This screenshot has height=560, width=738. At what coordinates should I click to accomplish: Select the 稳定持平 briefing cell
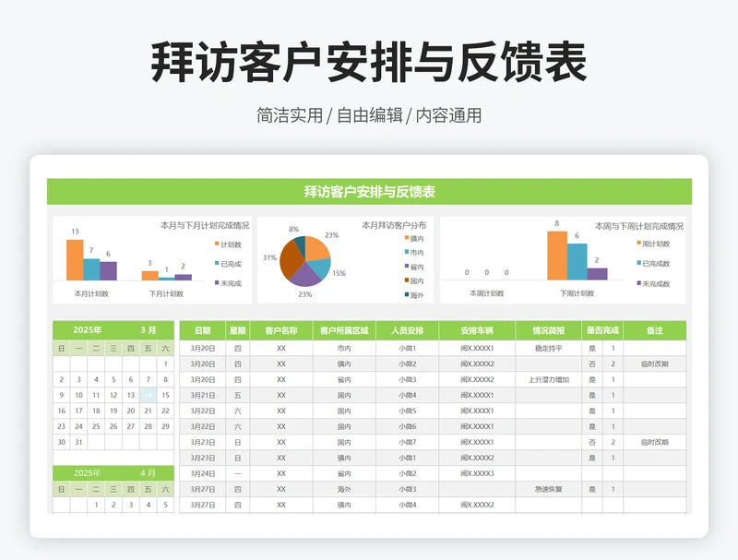coord(548,348)
